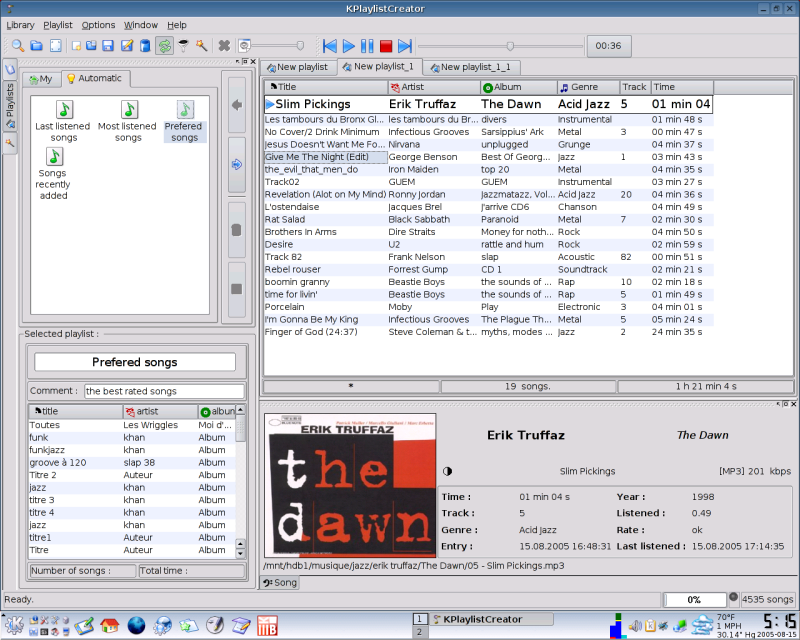Open the Options menu
Screen dimensions: 800x640
pos(98,25)
